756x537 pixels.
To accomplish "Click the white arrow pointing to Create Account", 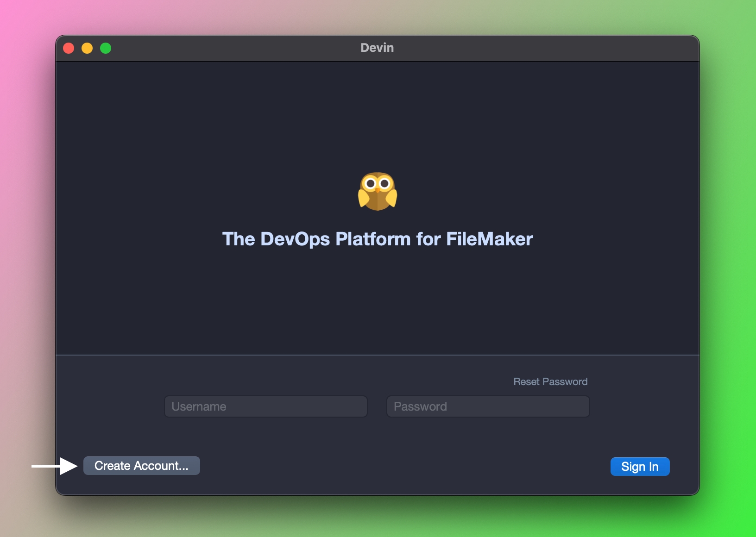I will pos(55,466).
